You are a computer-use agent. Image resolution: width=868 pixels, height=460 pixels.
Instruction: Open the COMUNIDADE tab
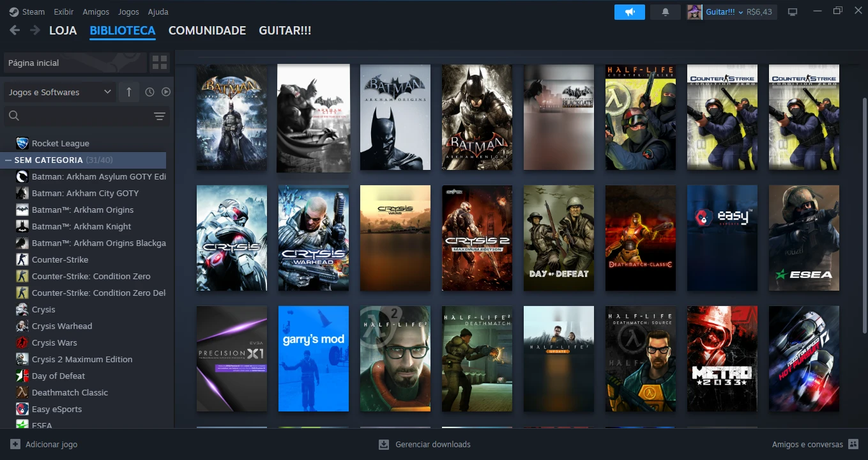pos(207,31)
